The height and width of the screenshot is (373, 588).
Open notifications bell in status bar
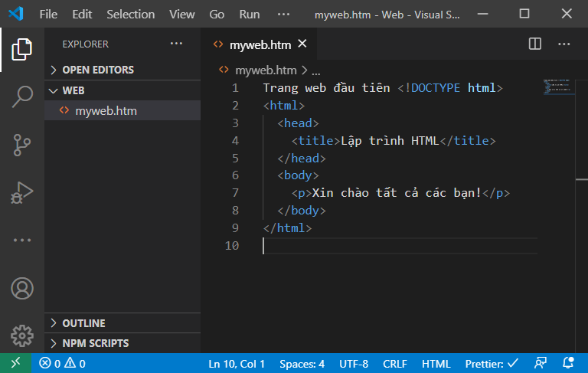pos(569,363)
